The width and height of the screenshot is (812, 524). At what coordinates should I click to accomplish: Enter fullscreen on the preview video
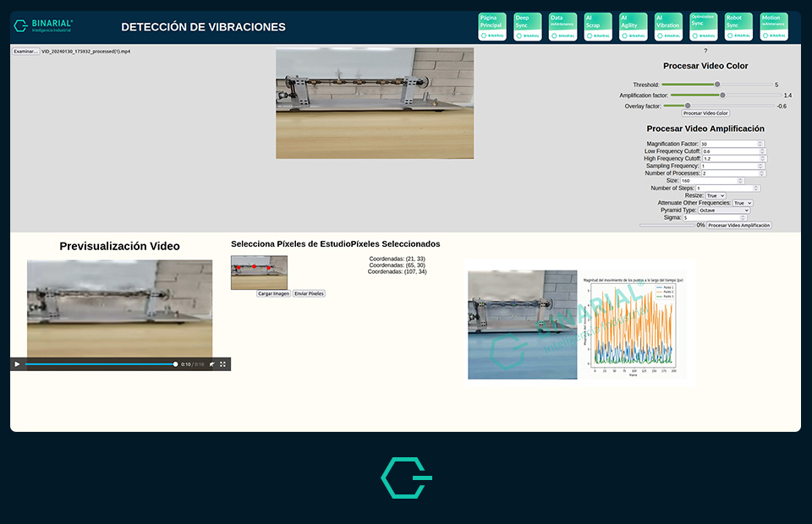(x=223, y=364)
